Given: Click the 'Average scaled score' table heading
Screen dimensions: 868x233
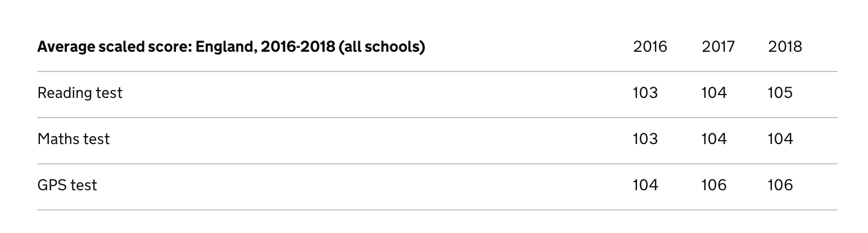Looking at the screenshot, I should point(231,47).
